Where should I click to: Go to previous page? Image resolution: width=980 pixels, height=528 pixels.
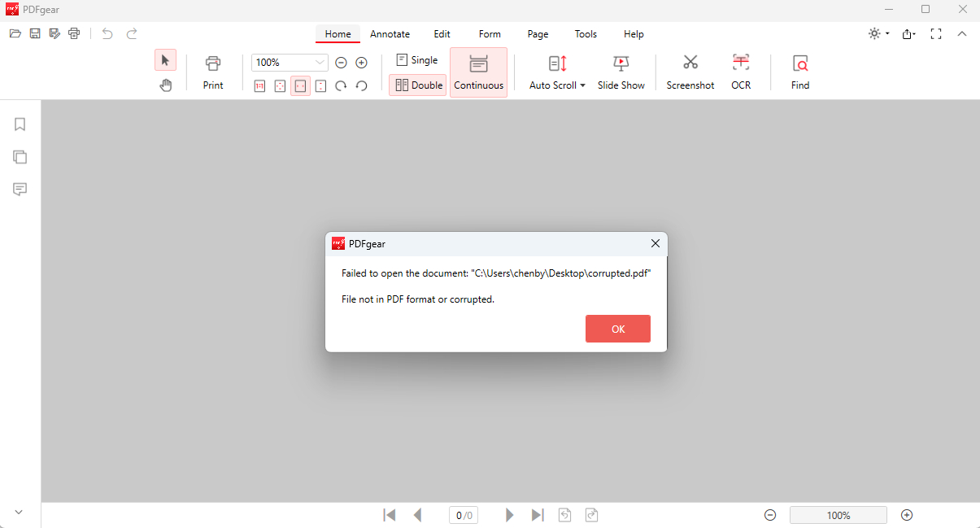click(418, 515)
